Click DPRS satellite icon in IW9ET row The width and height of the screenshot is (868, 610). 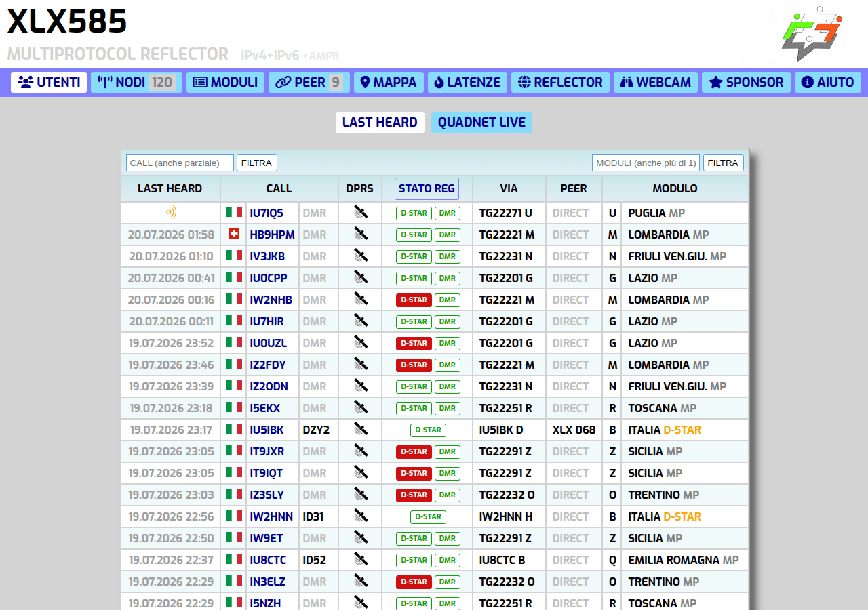click(361, 537)
